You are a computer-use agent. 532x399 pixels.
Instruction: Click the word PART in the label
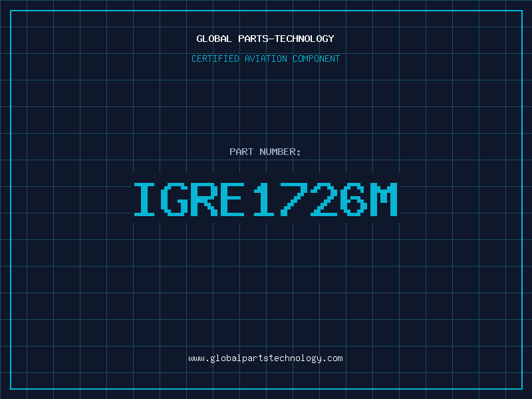(x=241, y=152)
